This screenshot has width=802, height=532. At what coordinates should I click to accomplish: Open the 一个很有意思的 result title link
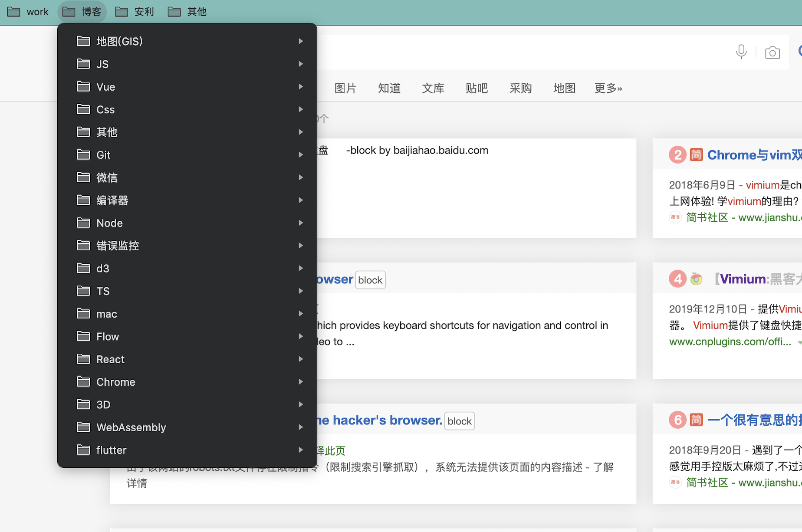(x=754, y=420)
